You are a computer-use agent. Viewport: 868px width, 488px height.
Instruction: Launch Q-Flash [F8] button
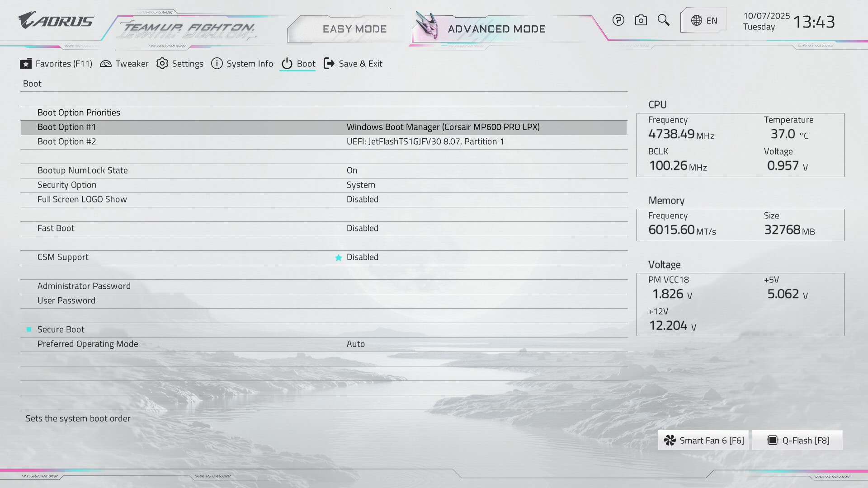click(x=797, y=440)
